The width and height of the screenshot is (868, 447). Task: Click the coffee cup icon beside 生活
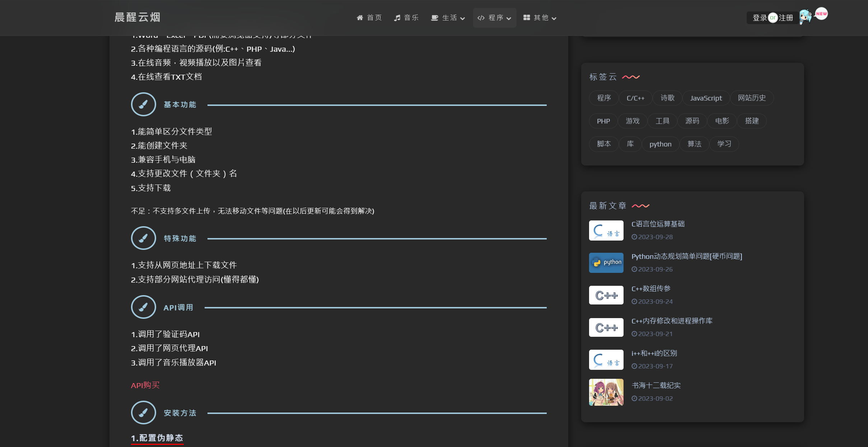tap(435, 18)
